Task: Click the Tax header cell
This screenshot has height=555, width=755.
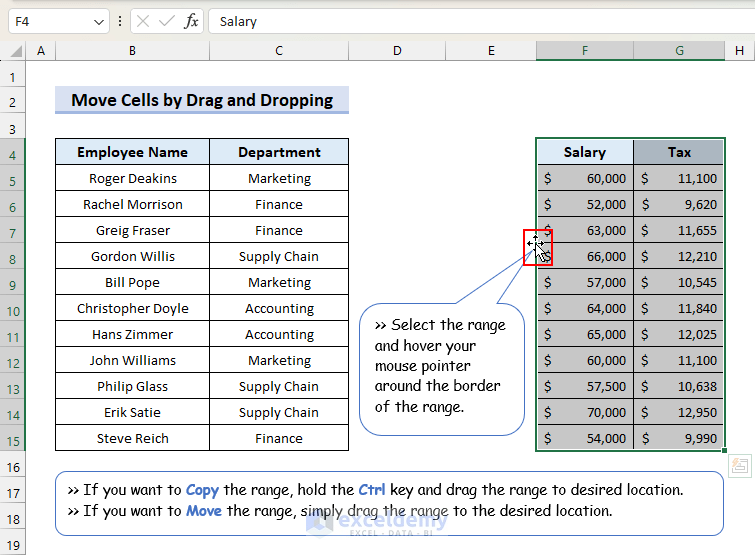Action: click(x=679, y=152)
